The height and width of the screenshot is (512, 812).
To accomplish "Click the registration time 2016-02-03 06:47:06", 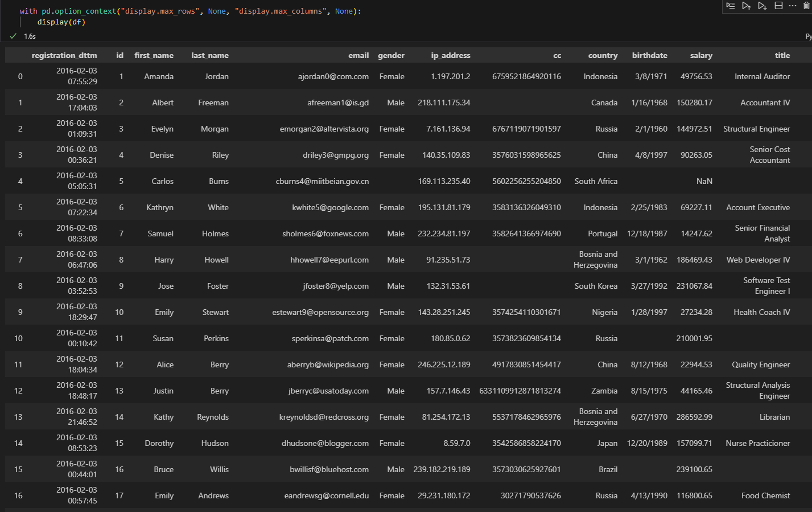I will click(77, 260).
